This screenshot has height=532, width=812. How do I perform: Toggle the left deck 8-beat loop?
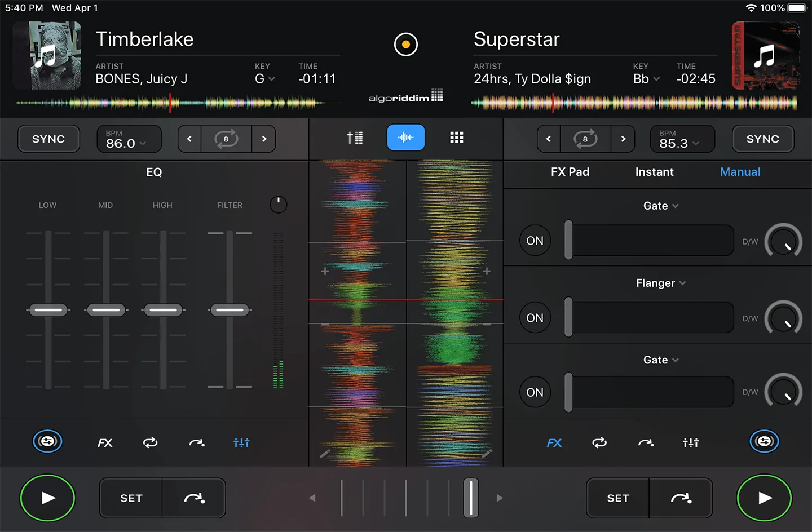[x=226, y=139]
